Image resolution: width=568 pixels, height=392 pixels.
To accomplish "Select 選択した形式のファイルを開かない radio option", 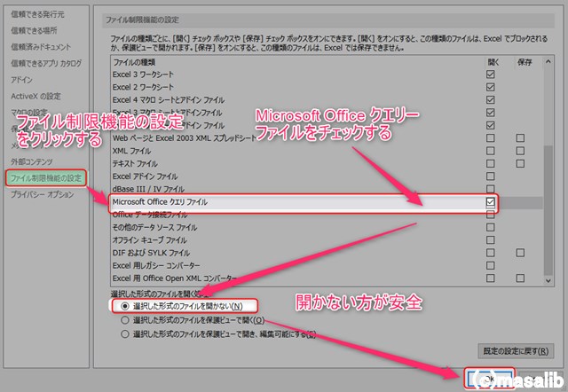I will (x=125, y=306).
